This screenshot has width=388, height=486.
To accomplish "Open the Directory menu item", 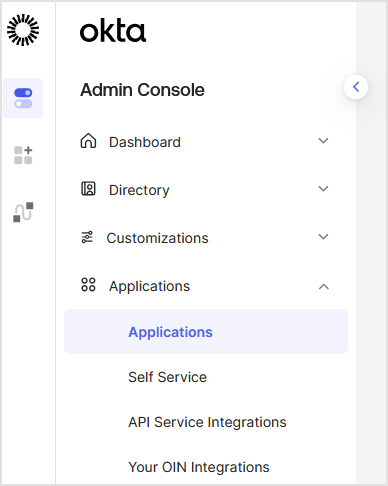I will tap(206, 190).
